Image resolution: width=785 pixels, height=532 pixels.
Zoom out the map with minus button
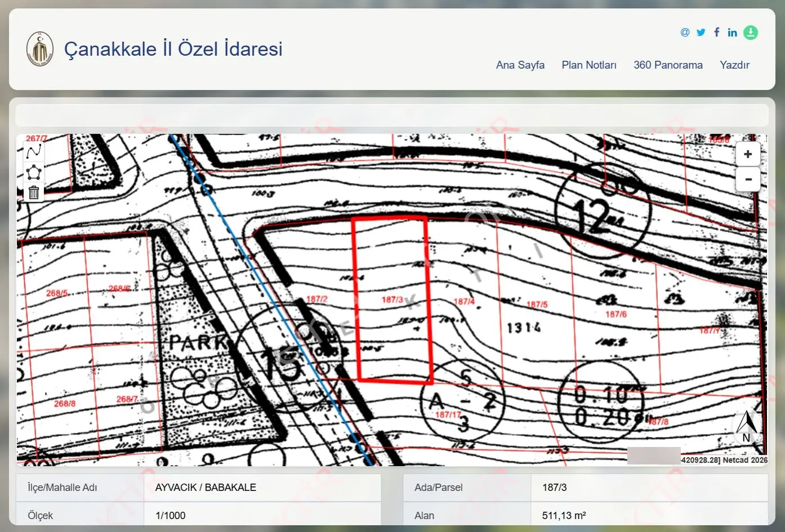coord(748,180)
